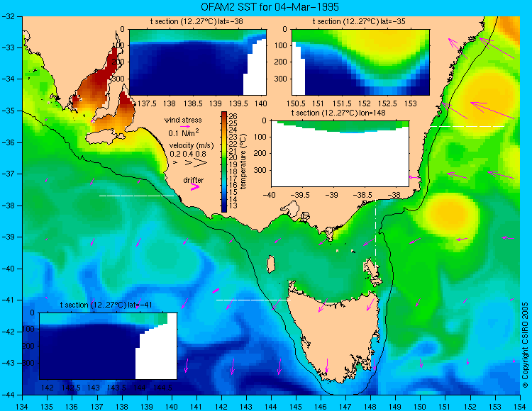Click the "t section (12..27°C) lat=-38" heading

(x=196, y=22)
